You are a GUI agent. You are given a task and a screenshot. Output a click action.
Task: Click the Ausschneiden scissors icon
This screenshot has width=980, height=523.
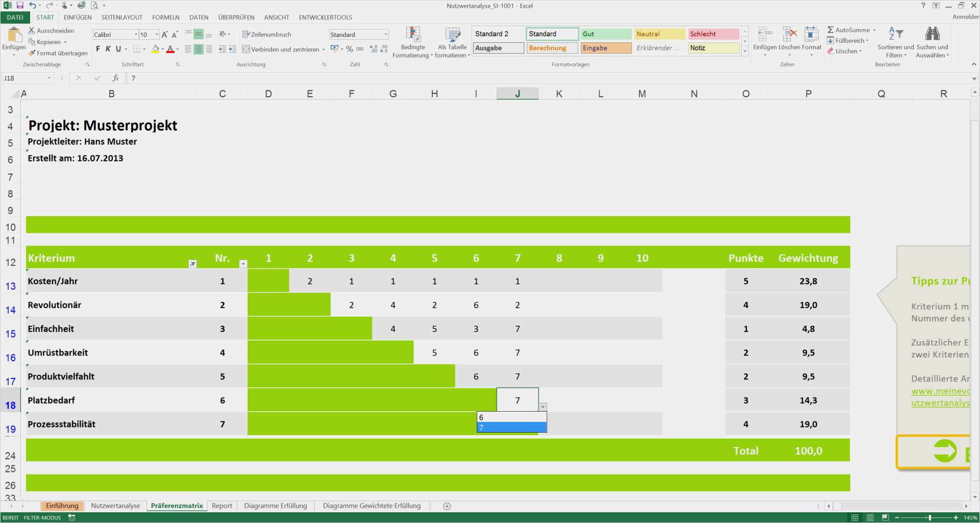tap(32, 31)
